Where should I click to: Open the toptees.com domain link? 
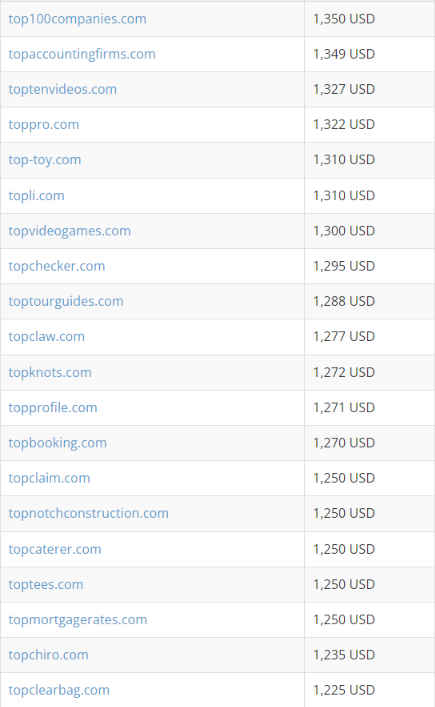(x=46, y=584)
